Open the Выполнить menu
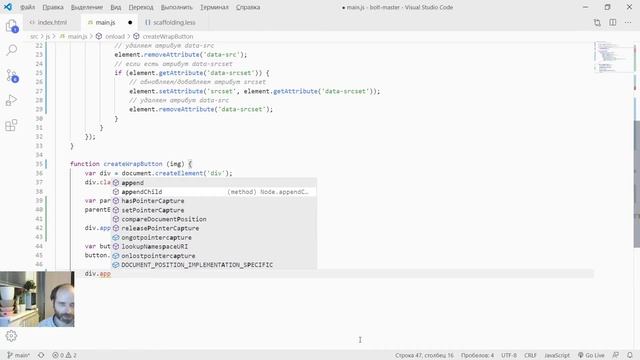The image size is (640, 360). pos(176,7)
